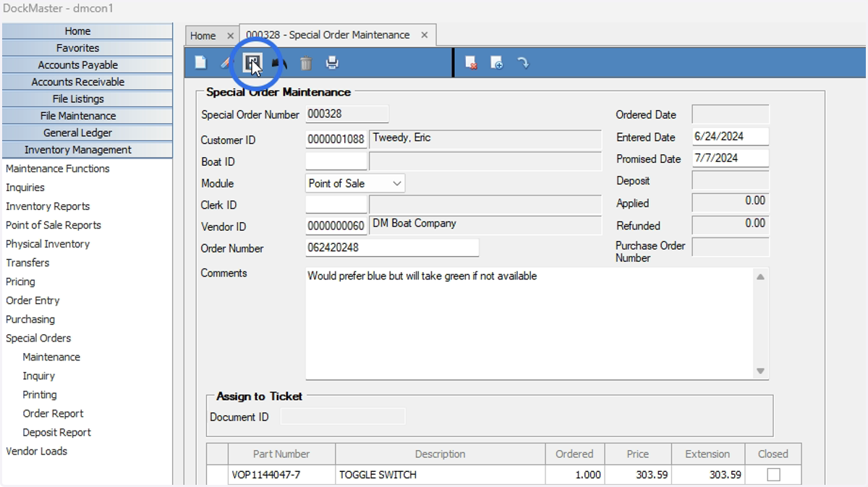
Task: Click the customer name field Tweedy, Eric
Action: point(485,140)
